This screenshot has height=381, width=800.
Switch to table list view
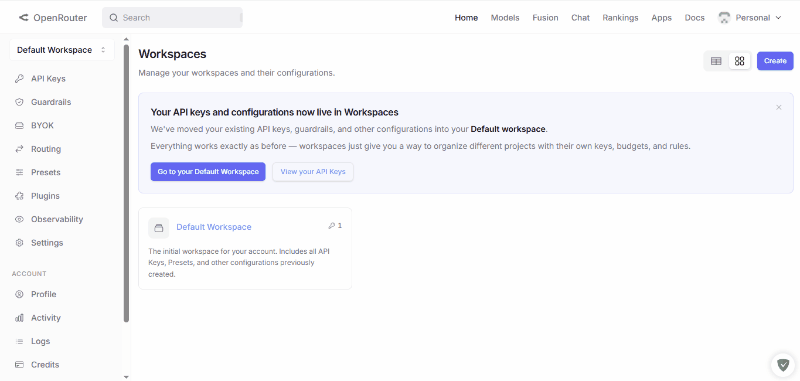716,61
